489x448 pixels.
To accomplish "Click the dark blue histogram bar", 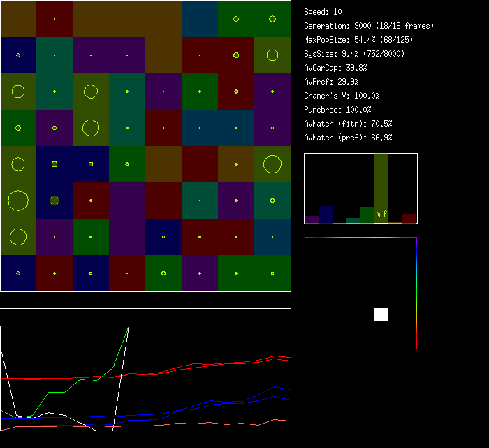I will [326, 215].
